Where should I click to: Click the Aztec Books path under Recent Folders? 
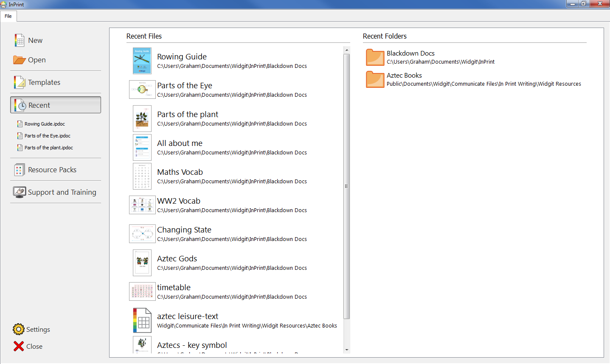(484, 84)
